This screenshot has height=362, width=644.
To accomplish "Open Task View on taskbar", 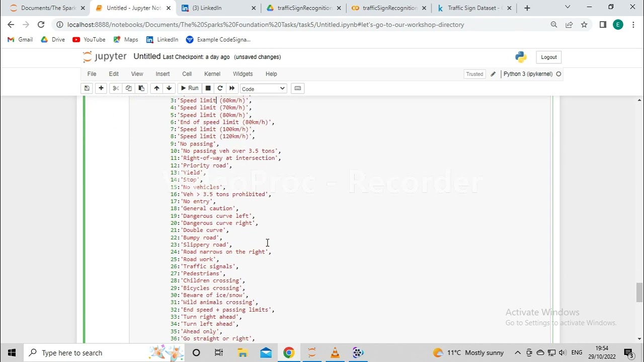I will 219,353.
